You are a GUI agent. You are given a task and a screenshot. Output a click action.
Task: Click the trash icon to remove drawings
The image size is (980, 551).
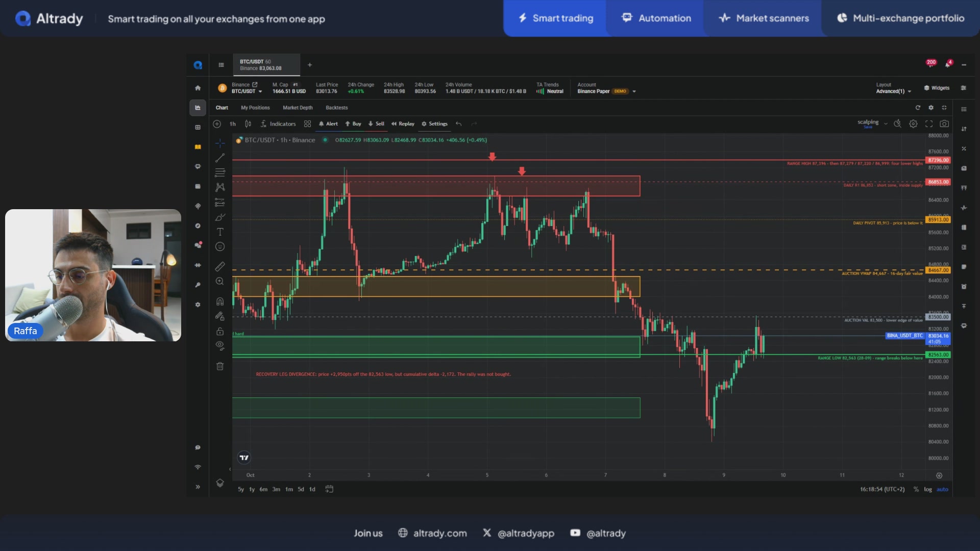(x=220, y=366)
